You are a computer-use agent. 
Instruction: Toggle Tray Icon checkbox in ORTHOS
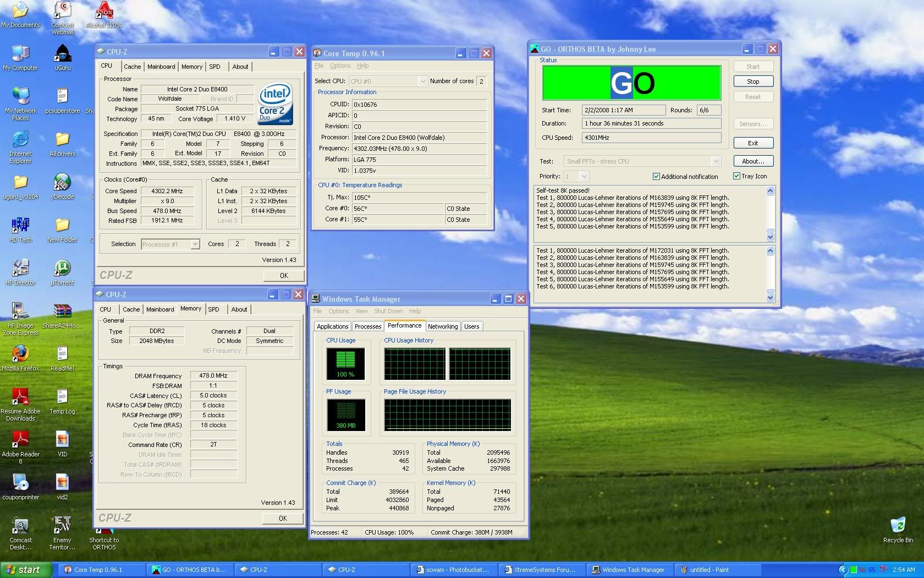coord(736,176)
